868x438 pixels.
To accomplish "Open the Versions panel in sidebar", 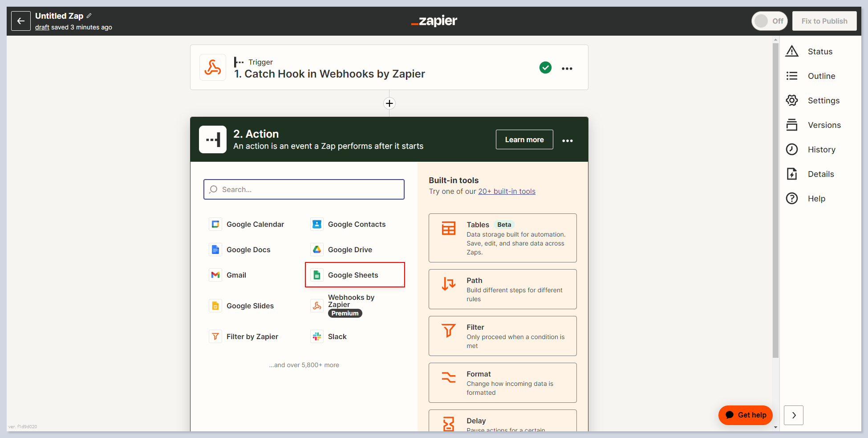I will (824, 125).
